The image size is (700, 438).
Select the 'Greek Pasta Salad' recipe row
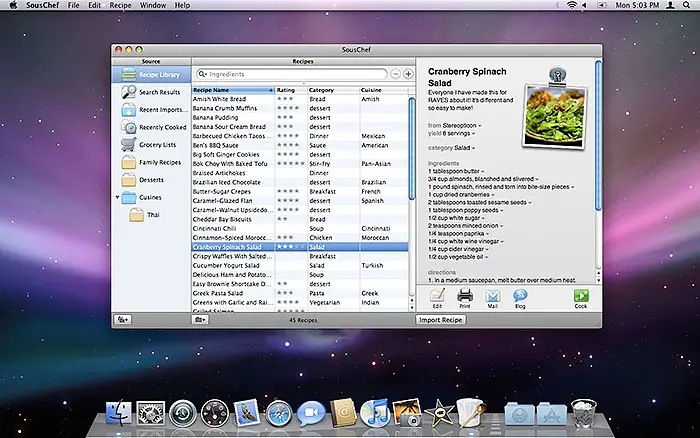pyautogui.click(x=300, y=293)
